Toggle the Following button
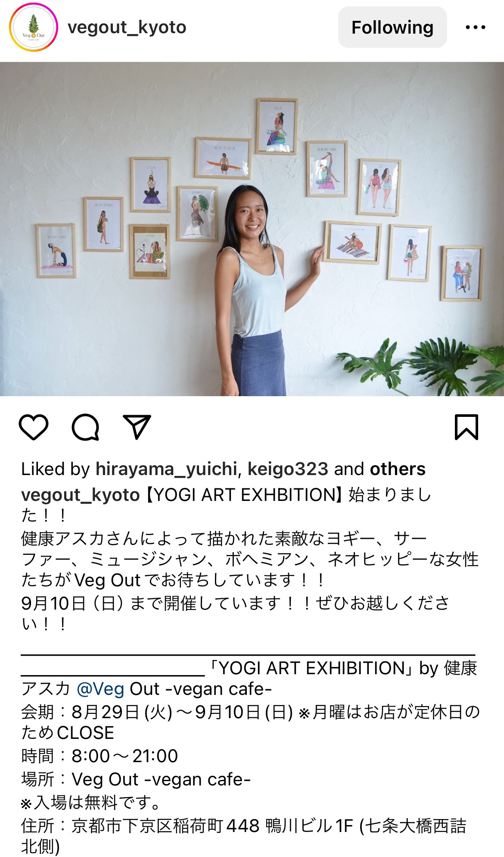Viewport: 504px width, 857px height. tap(392, 28)
